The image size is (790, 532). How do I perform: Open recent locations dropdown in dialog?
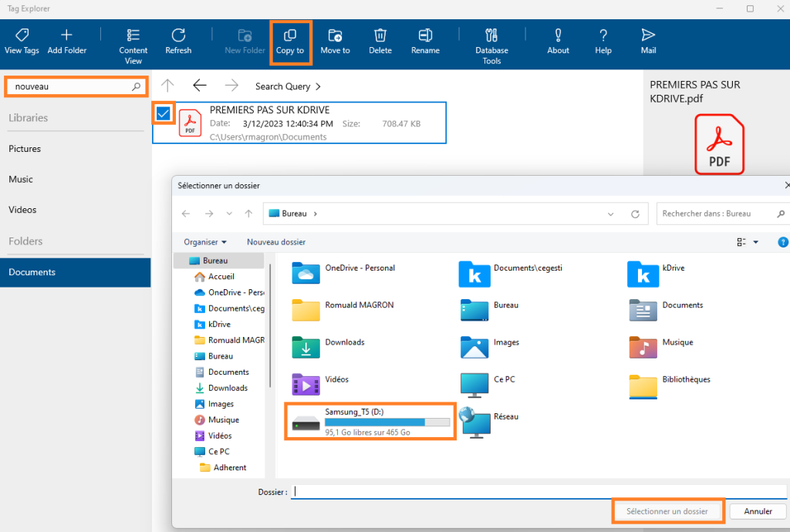(x=229, y=214)
